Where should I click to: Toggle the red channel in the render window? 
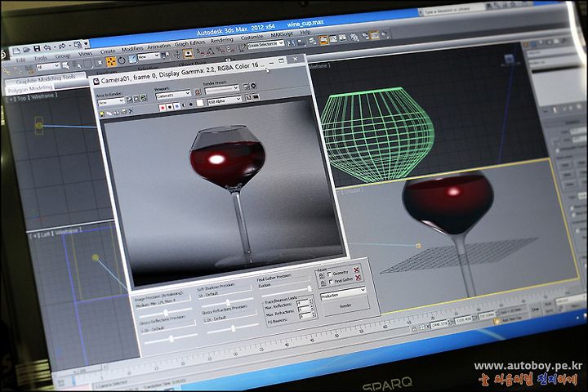(163, 107)
